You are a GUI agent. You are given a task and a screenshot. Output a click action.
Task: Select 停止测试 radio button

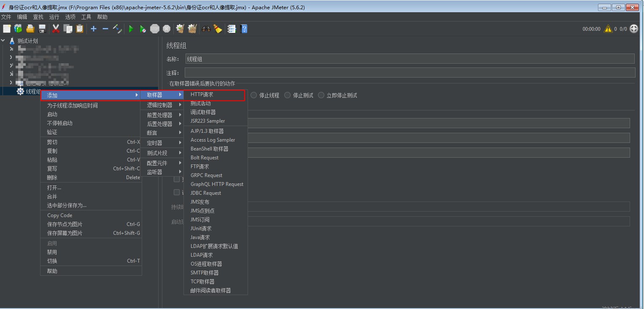pos(288,95)
